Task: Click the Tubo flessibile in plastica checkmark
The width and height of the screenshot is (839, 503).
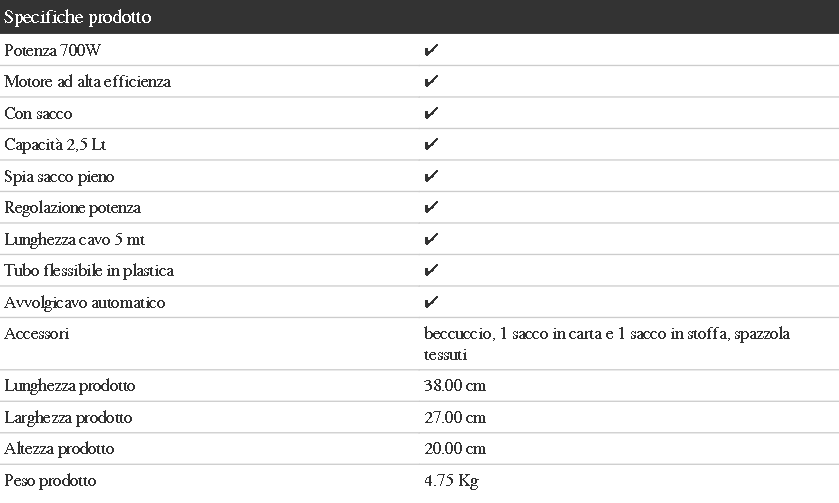Action: point(431,270)
